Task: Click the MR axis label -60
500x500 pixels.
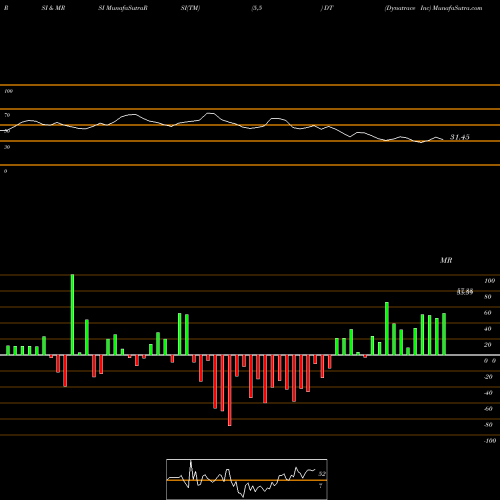Action: tap(488, 409)
